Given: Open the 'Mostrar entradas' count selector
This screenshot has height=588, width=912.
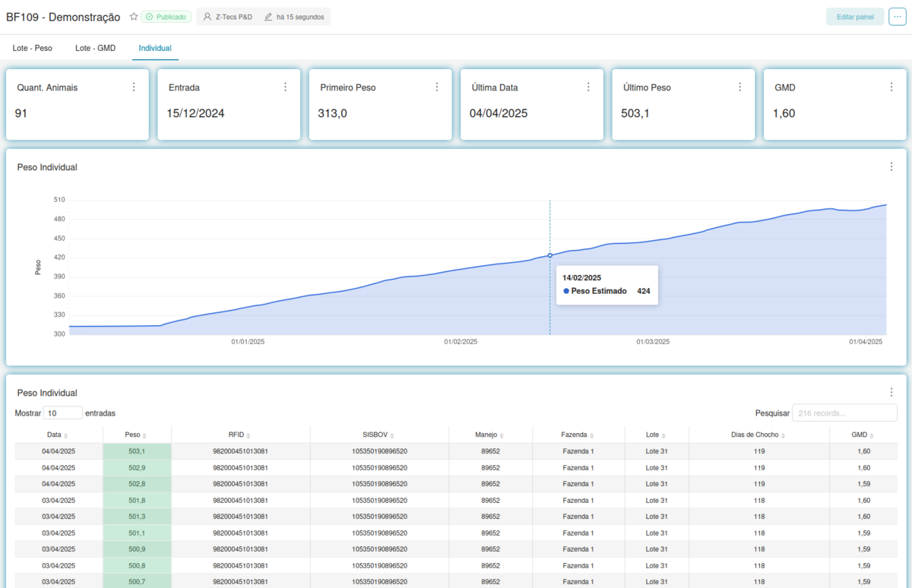Looking at the screenshot, I should coord(63,412).
